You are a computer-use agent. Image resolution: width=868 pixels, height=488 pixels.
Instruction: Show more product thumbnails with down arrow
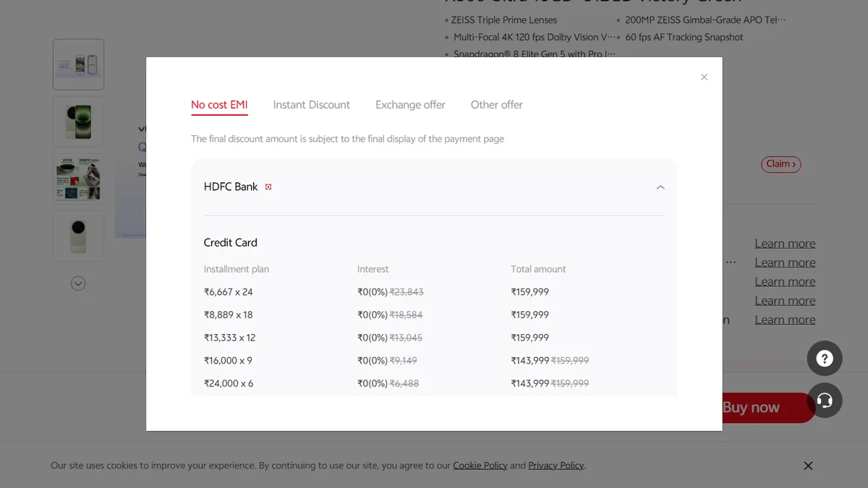pos(78,283)
